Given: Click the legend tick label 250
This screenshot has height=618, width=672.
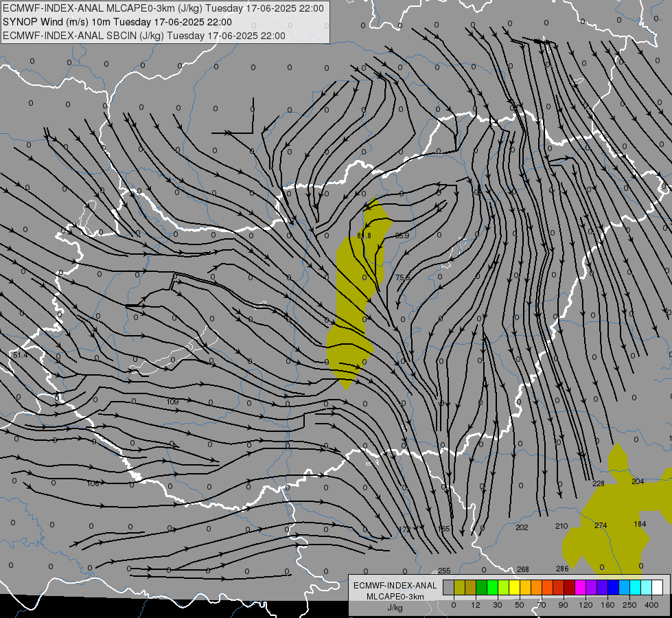Looking at the screenshot, I should pos(629,605).
